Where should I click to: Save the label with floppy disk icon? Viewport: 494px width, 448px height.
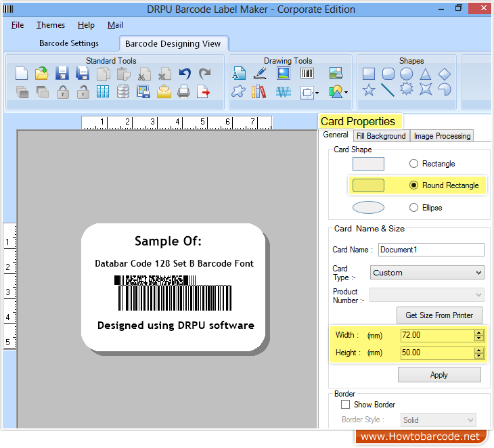[62, 74]
